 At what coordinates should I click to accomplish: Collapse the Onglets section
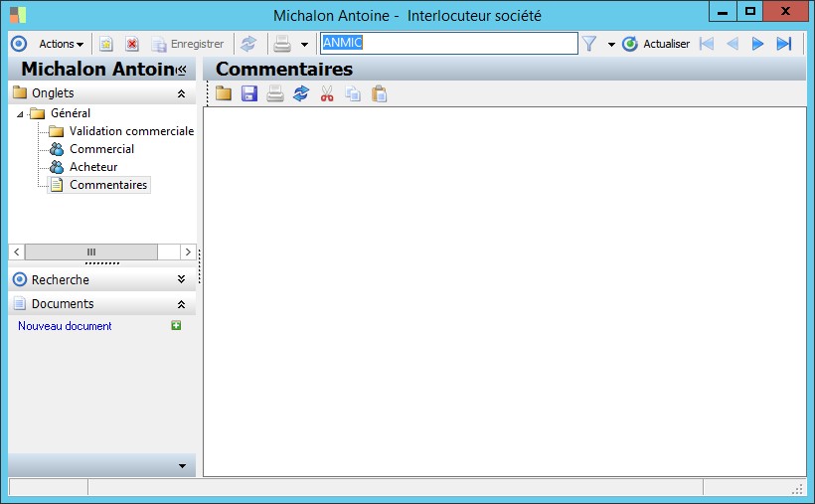pyautogui.click(x=181, y=93)
